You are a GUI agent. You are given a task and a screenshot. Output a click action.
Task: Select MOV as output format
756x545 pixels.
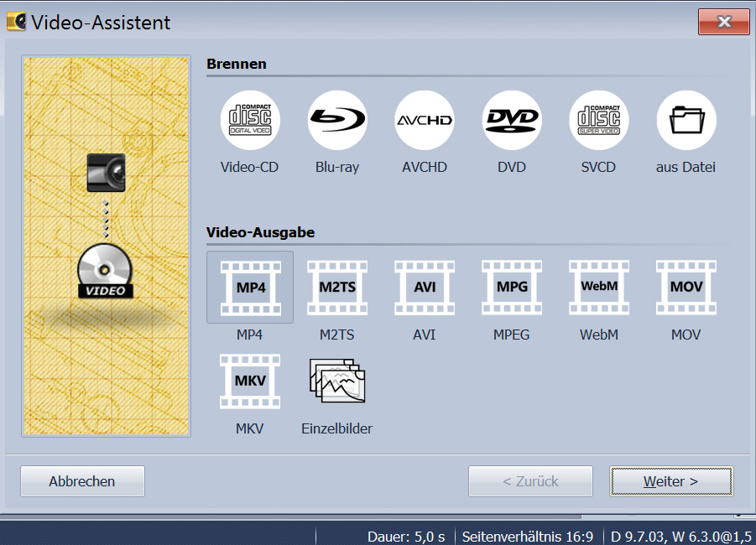coord(686,288)
